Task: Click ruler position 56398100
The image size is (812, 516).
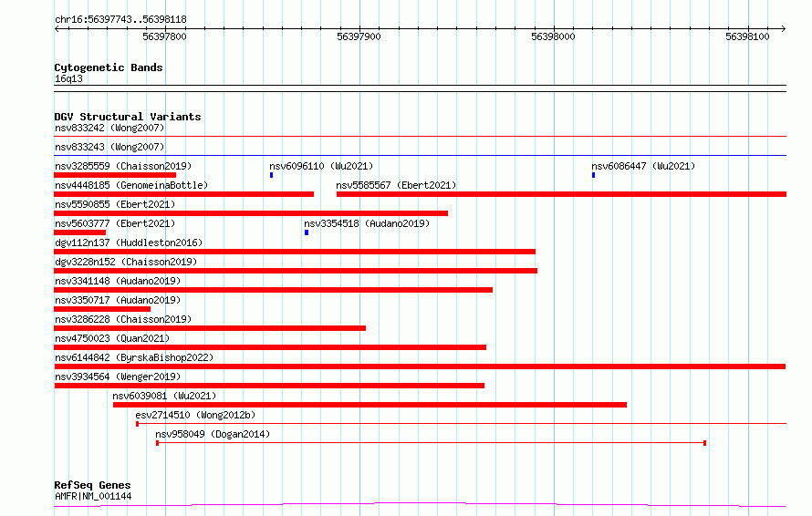Action: [747, 36]
